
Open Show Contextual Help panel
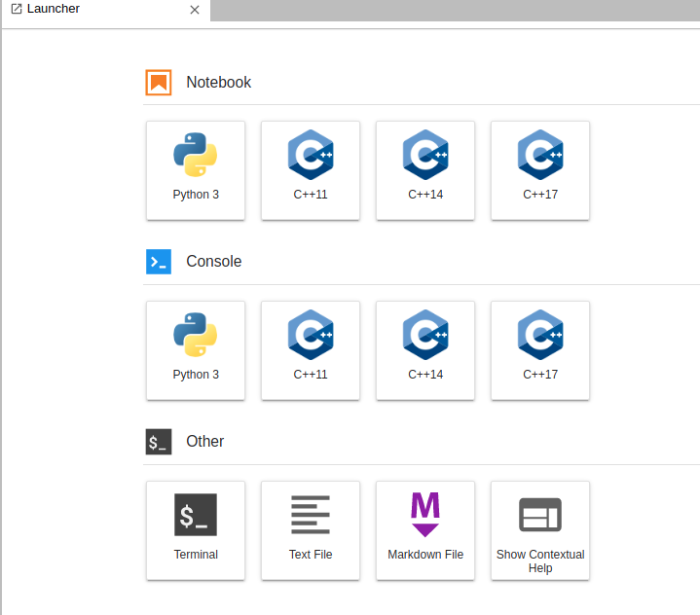click(540, 530)
